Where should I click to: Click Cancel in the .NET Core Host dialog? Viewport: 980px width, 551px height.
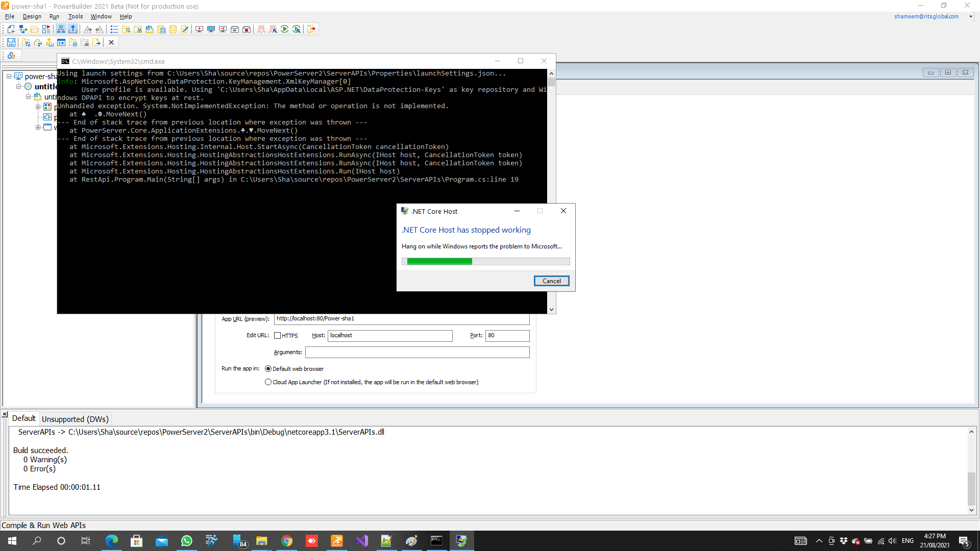tap(551, 281)
